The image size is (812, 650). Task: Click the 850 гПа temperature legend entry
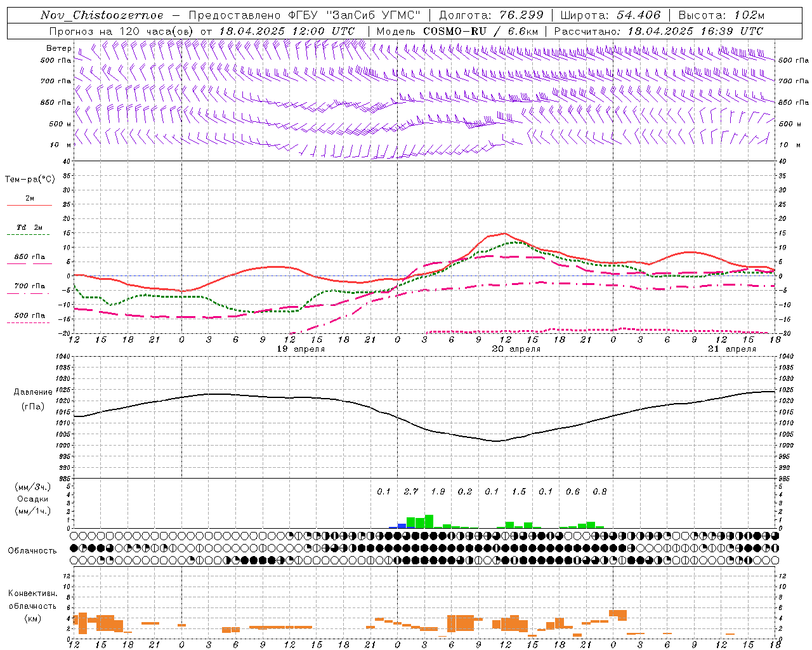pos(29,257)
